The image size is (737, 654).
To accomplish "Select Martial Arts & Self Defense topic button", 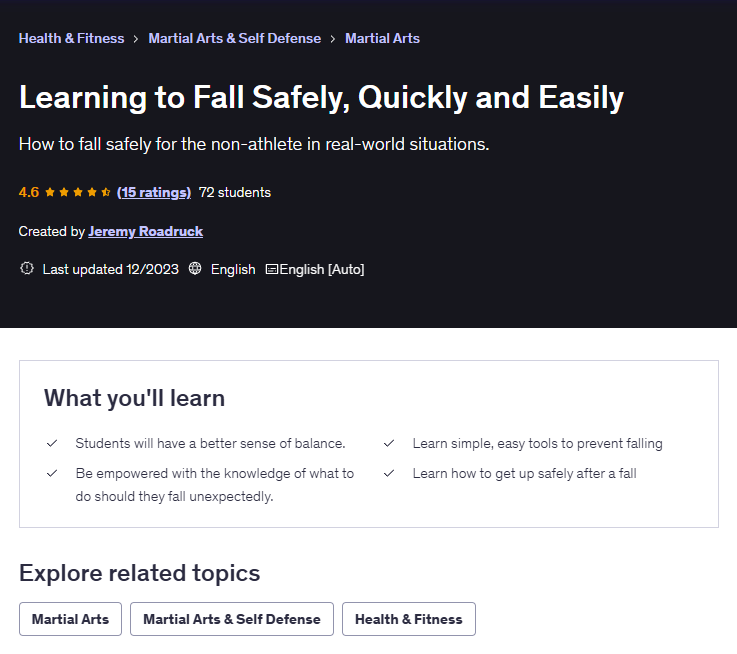I will pyautogui.click(x=232, y=619).
